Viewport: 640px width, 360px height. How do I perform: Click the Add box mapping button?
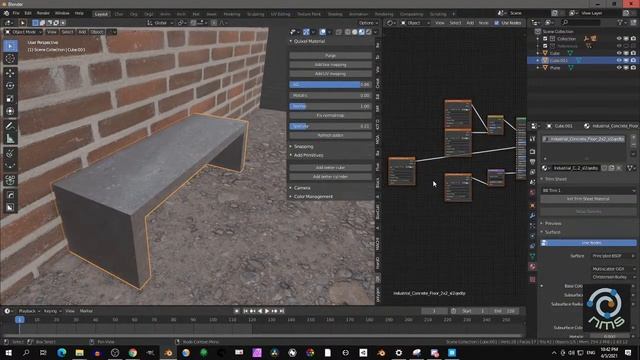331,65
